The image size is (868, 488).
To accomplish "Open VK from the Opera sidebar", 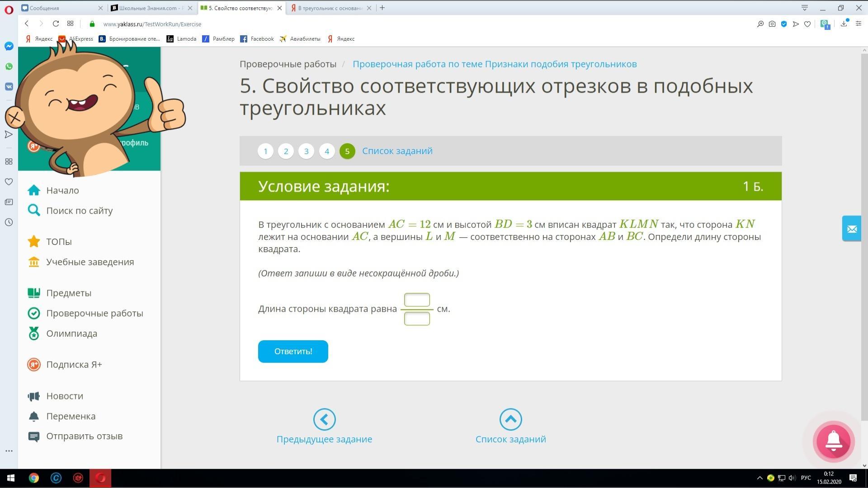I will [x=9, y=86].
